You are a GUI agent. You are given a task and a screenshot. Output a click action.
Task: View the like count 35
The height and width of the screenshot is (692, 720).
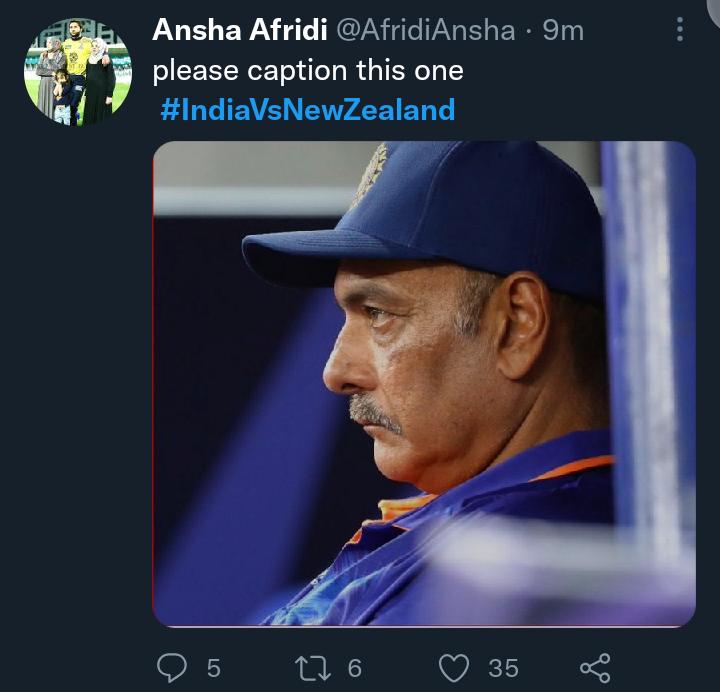(x=503, y=668)
